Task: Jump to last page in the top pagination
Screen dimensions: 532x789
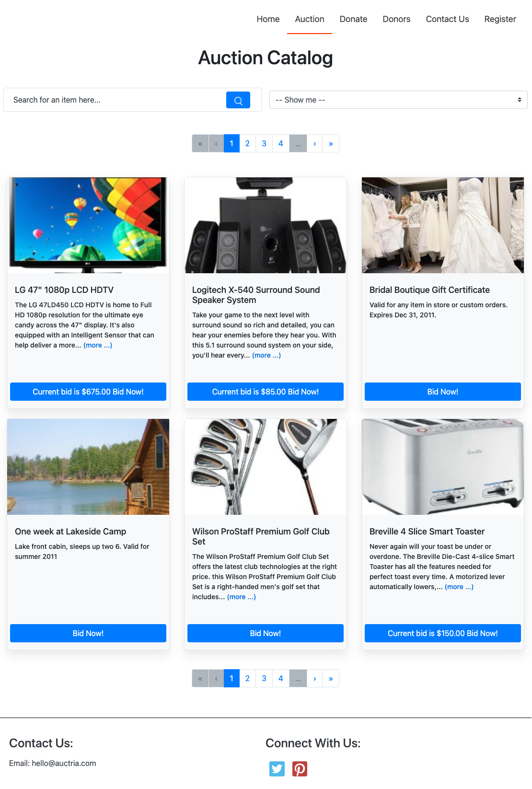Action: 331,143
